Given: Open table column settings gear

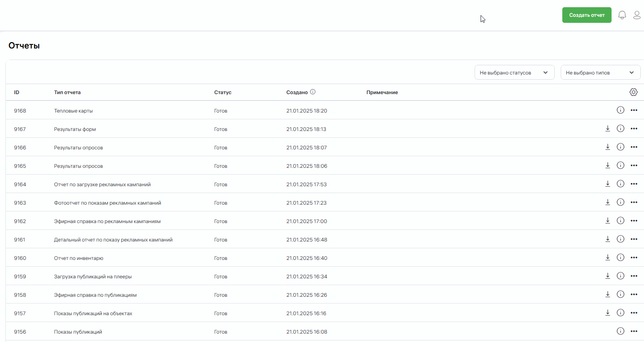Looking at the screenshot, I should coord(633,92).
